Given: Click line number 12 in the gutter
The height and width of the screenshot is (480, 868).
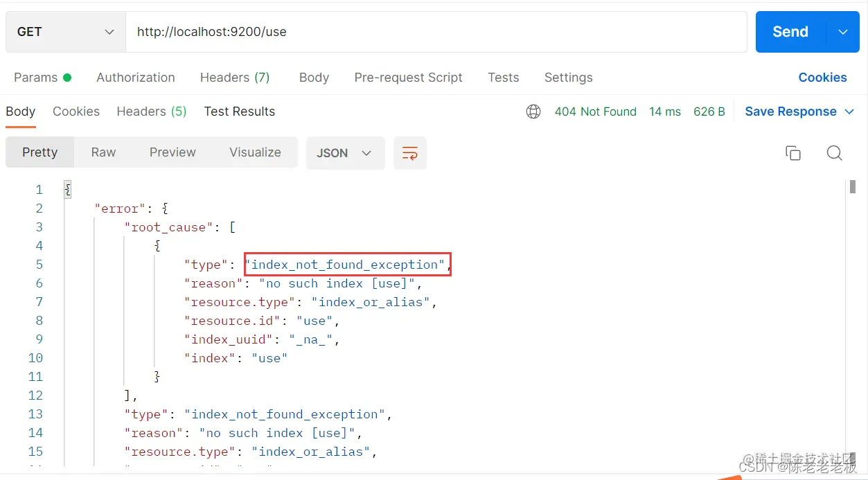Looking at the screenshot, I should click(x=35, y=395).
